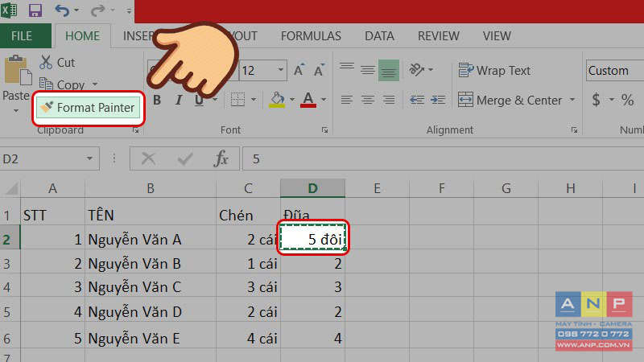Click the Middle Align icon
The width and height of the screenshot is (644, 362).
pyautogui.click(x=368, y=70)
